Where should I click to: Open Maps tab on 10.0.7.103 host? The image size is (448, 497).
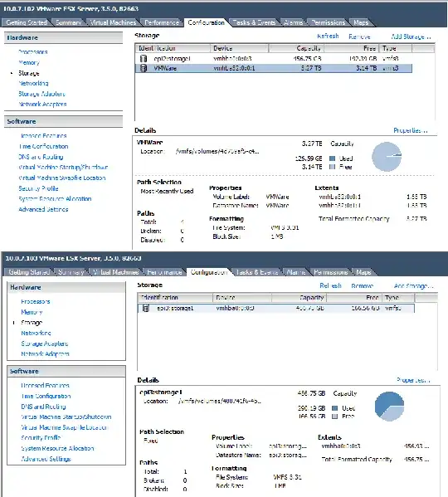click(x=363, y=272)
